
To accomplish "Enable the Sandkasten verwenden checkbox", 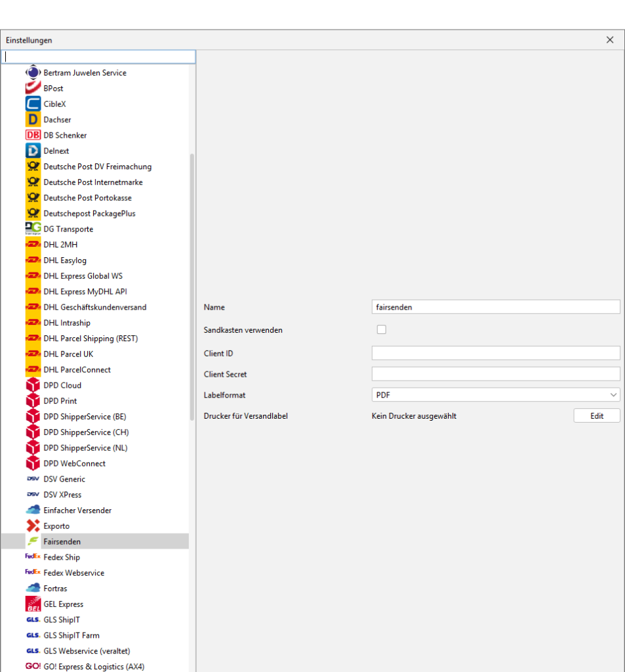I will pos(382,330).
